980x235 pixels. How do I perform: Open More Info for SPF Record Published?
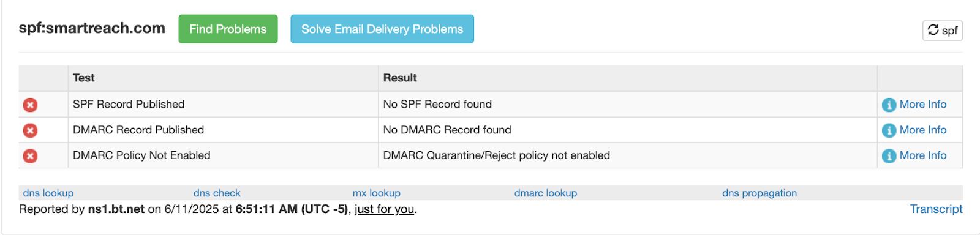click(x=922, y=104)
